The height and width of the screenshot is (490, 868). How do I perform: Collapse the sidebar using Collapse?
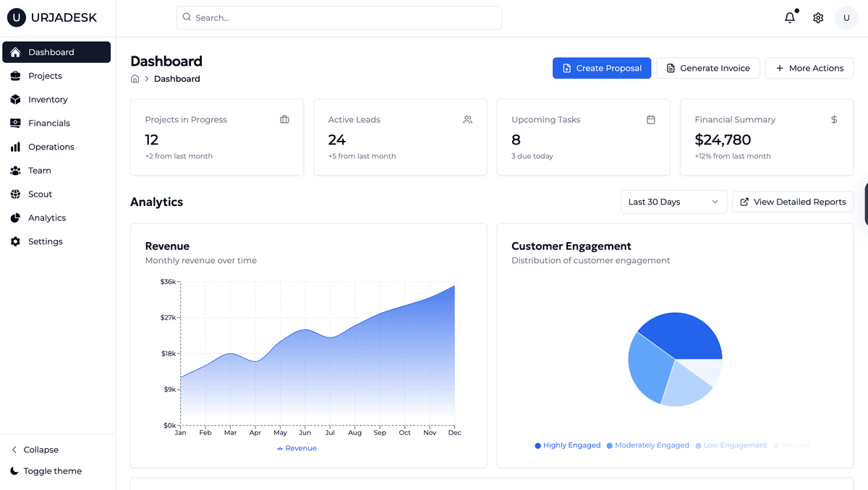(34, 450)
